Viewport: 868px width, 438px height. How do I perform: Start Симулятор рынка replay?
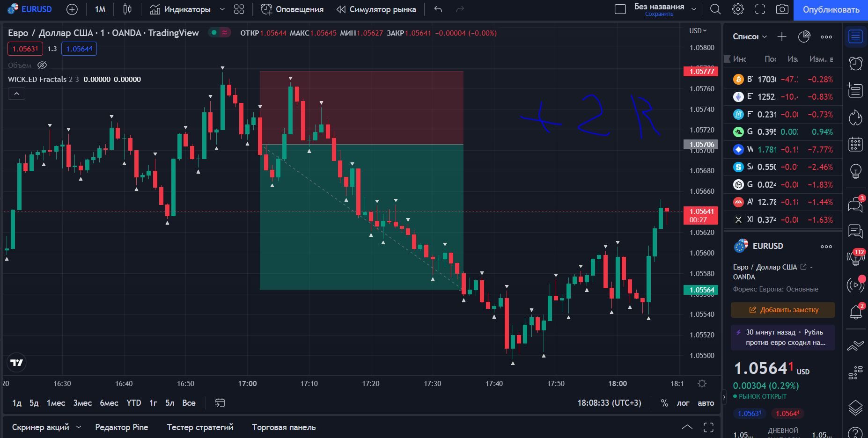[x=376, y=9]
